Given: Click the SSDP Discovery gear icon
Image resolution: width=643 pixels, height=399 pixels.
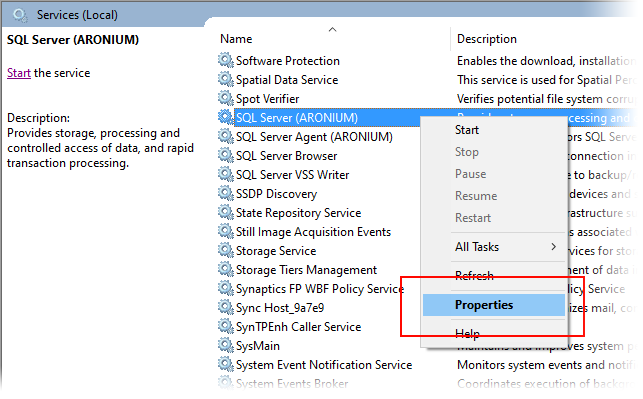Looking at the screenshot, I should click(226, 193).
